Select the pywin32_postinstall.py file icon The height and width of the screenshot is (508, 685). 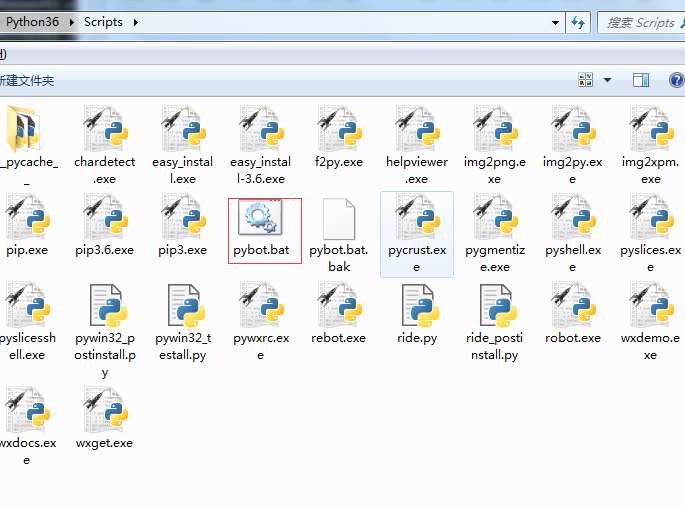click(108, 305)
